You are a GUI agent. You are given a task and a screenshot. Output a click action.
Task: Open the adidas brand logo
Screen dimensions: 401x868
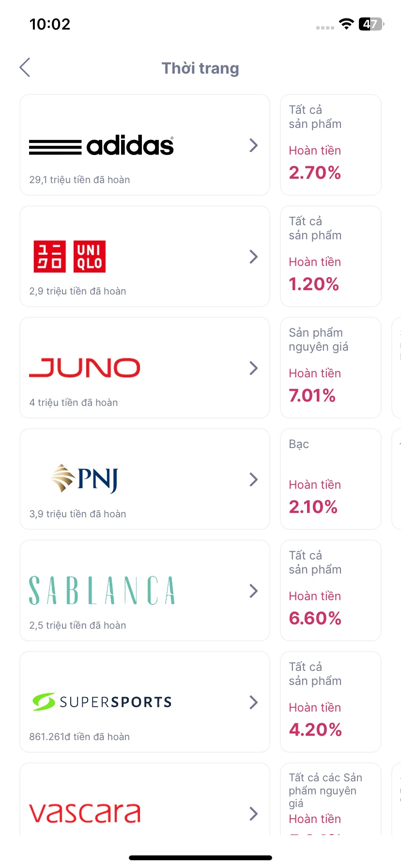coord(101,145)
